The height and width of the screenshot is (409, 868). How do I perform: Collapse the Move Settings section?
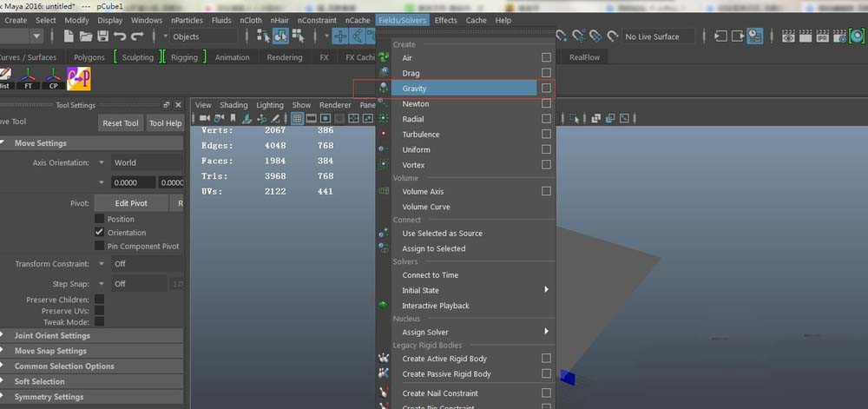(x=91, y=142)
